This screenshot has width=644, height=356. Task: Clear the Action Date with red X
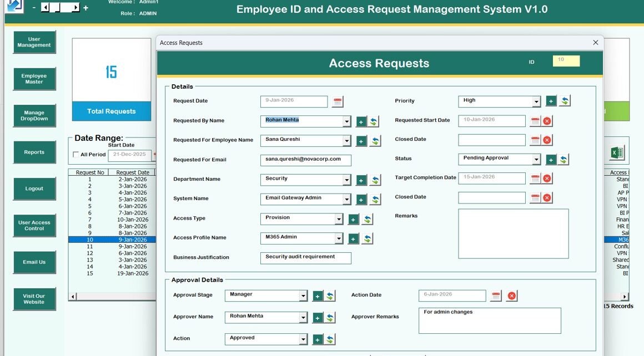512,296
